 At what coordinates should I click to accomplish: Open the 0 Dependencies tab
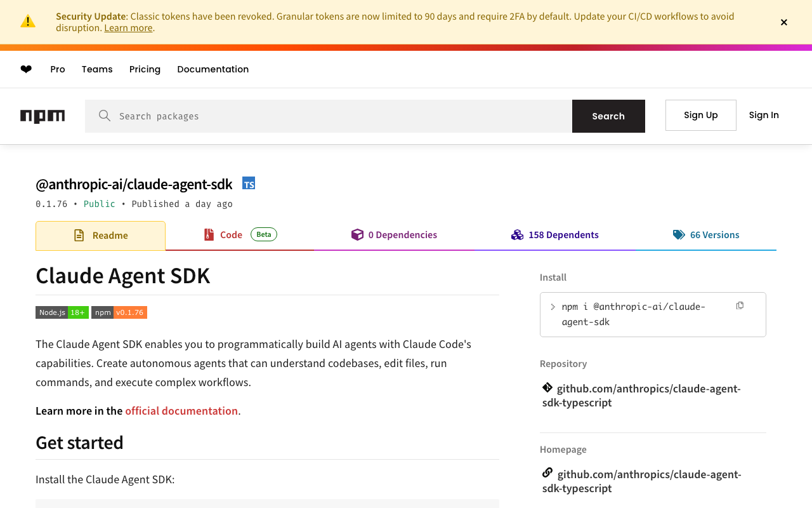[394, 235]
